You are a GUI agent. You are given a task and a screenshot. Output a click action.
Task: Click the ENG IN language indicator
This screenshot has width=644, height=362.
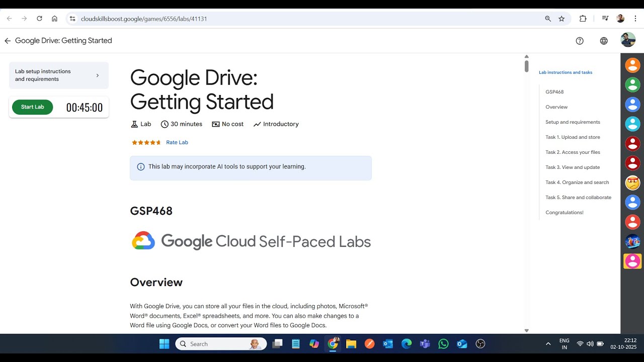[x=565, y=344]
